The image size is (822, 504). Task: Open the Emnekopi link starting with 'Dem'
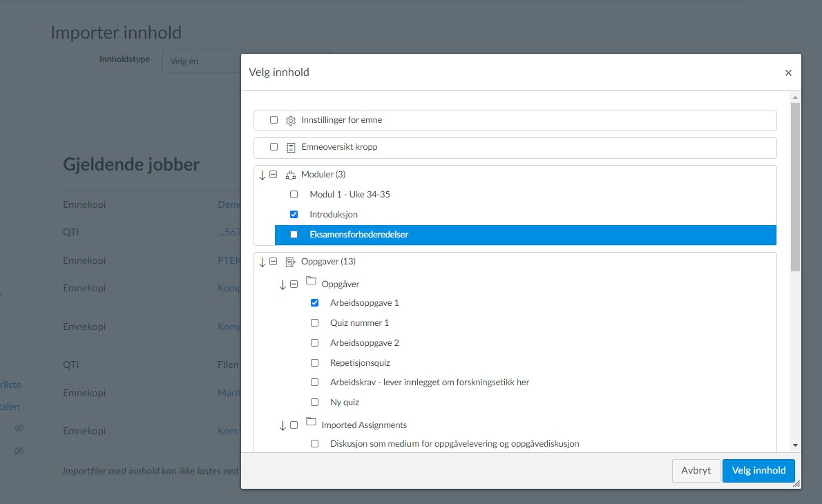coord(229,204)
